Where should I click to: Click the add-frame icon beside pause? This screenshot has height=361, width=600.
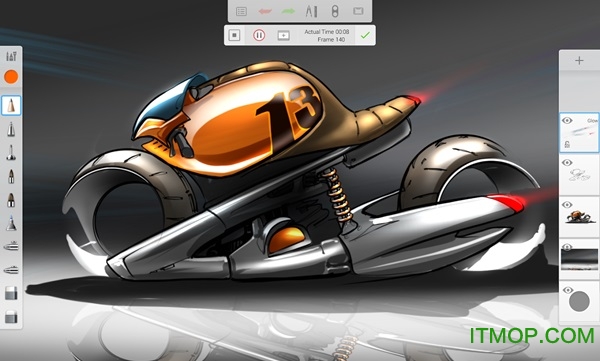(283, 36)
